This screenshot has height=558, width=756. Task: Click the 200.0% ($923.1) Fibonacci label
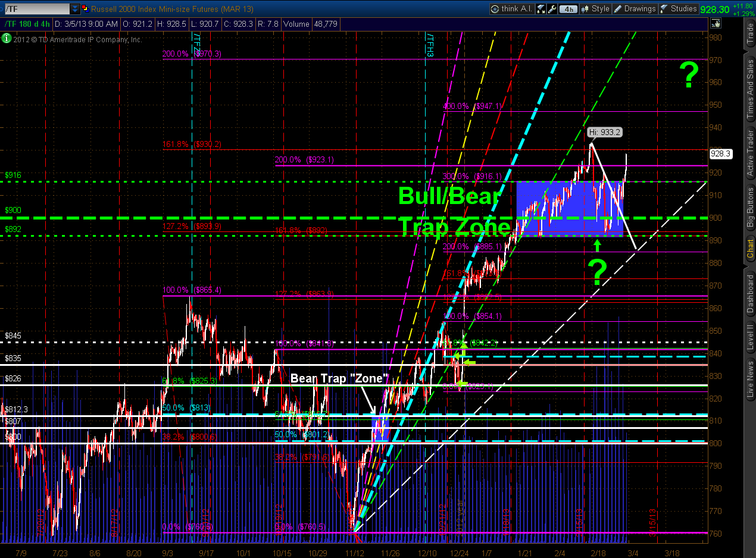[304, 160]
